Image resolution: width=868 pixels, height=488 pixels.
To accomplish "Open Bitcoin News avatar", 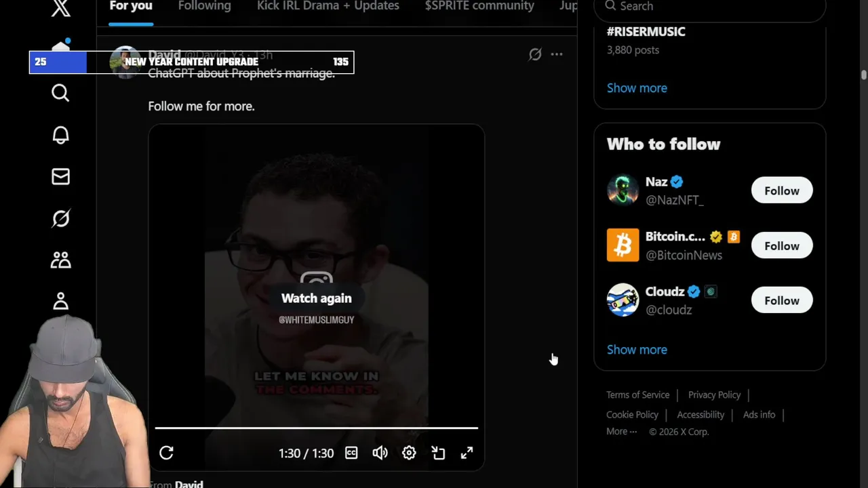I will point(623,245).
